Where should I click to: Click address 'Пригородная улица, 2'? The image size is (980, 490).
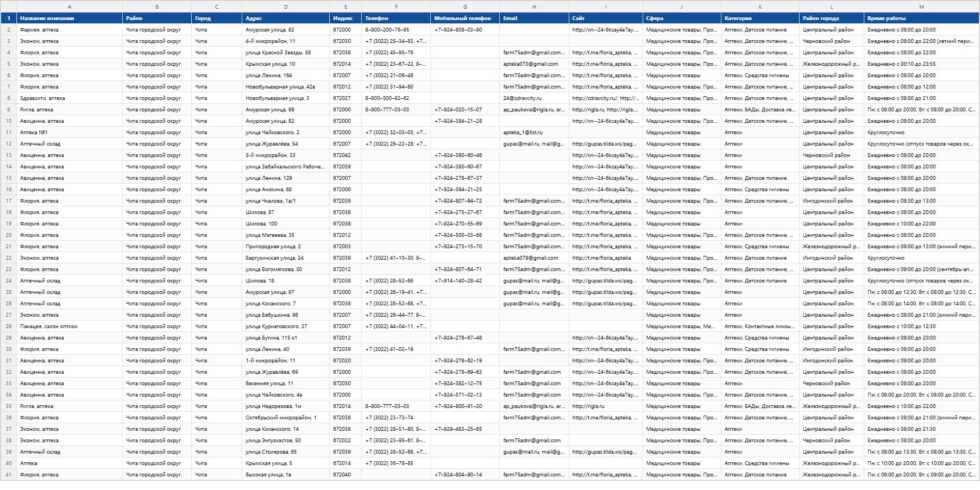(286, 247)
